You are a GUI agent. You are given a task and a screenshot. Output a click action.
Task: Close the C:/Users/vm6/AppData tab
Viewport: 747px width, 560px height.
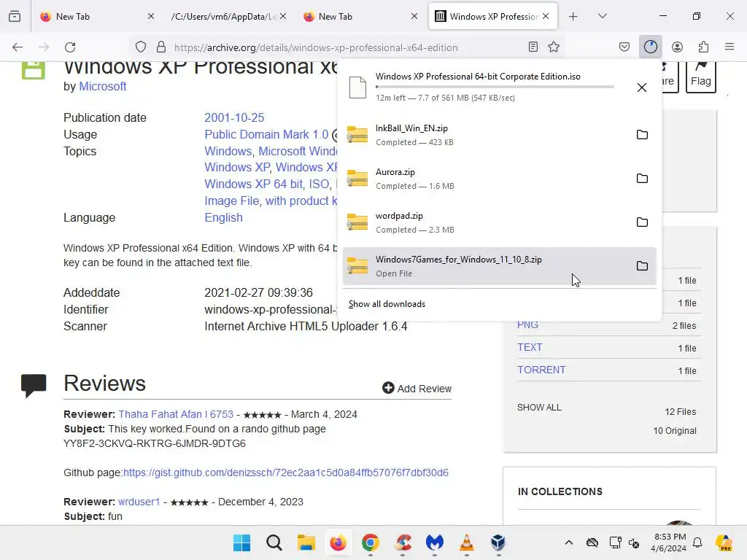283,16
